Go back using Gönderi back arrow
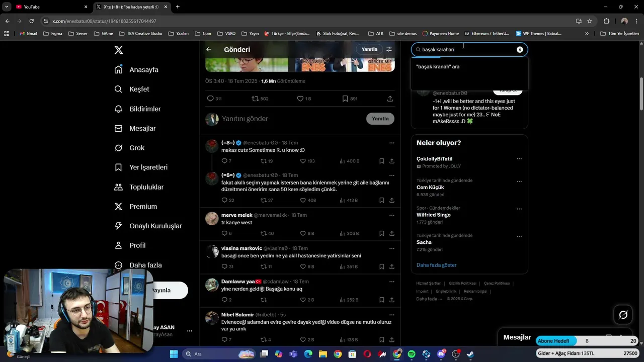This screenshot has width=644, height=362. coord(209,49)
